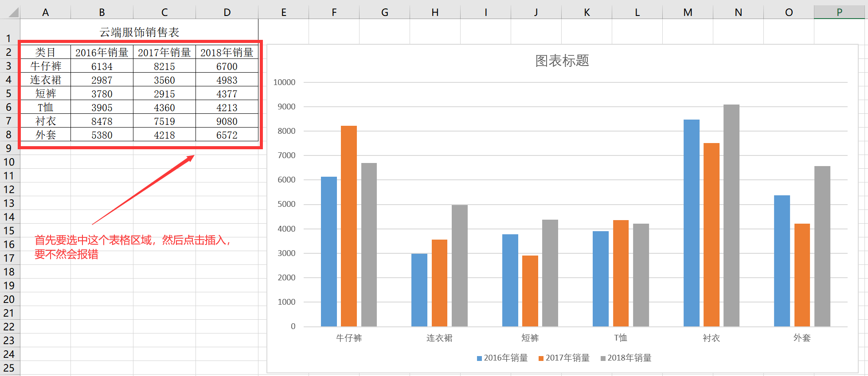
Task: Select column D header
Action: pyautogui.click(x=227, y=12)
